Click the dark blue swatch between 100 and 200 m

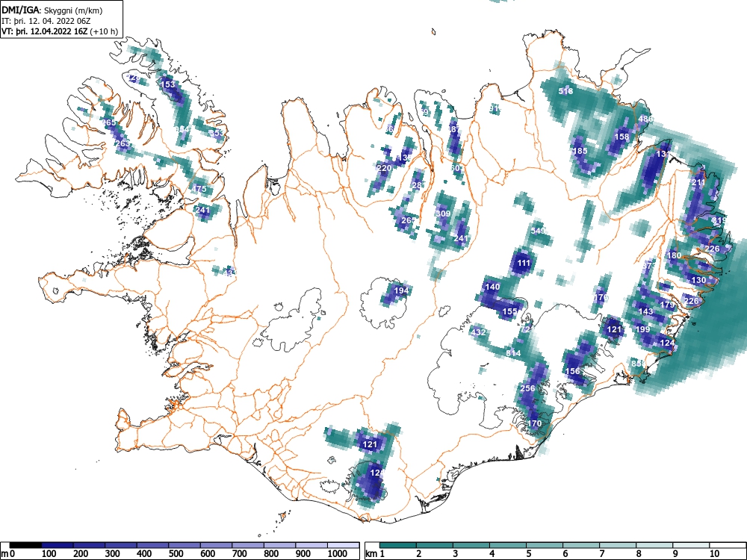pyautogui.click(x=58, y=545)
